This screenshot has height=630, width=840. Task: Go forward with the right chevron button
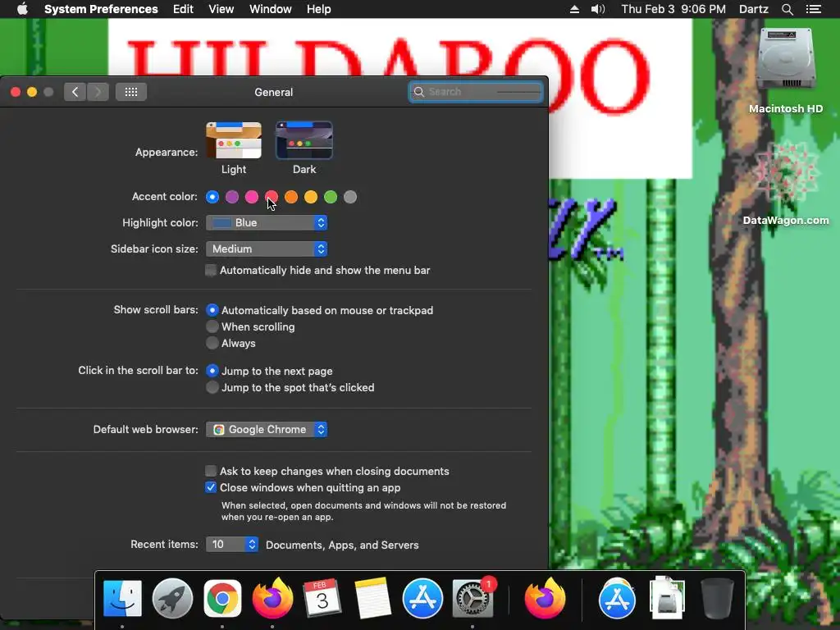pyautogui.click(x=98, y=92)
